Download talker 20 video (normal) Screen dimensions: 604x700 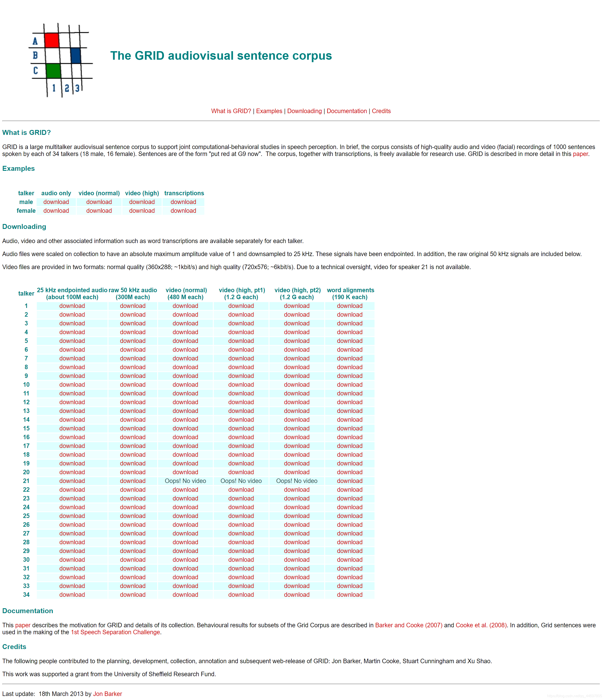coord(185,472)
